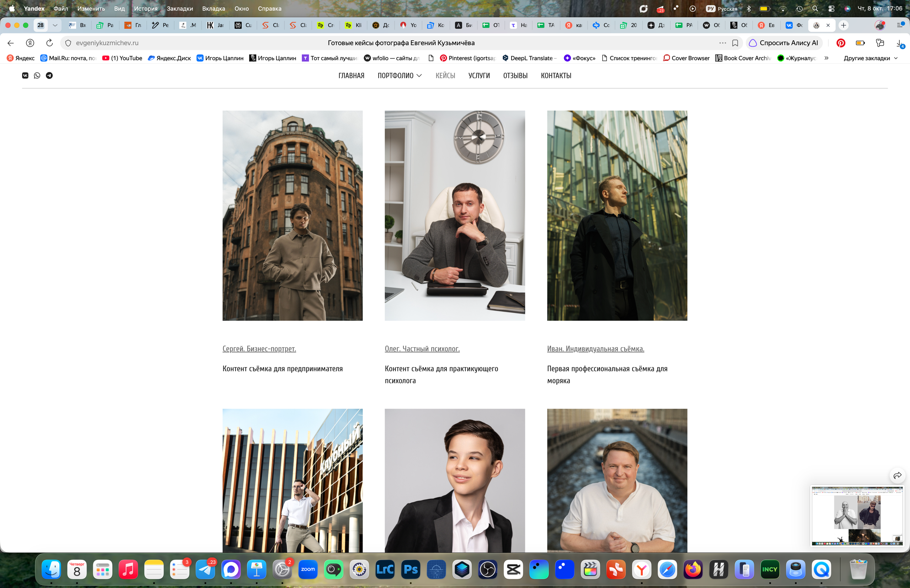Open the photo of the man by the brick building
The image size is (910, 588).
(x=293, y=216)
